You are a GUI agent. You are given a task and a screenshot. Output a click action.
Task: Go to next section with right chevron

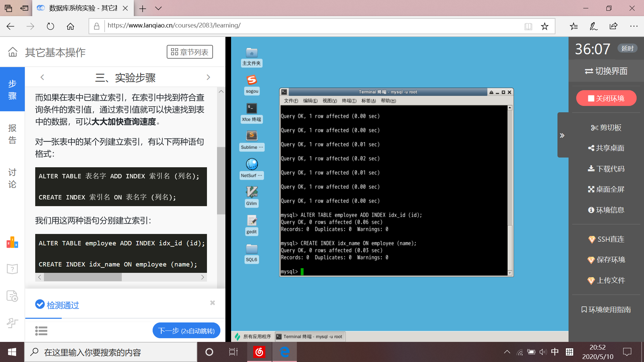pos(208,77)
